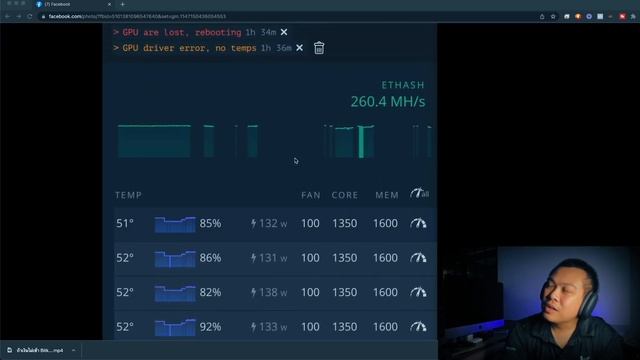640x360 pixels.
Task: Dismiss the 'GPU are lost, rebooting' message
Action: click(284, 32)
